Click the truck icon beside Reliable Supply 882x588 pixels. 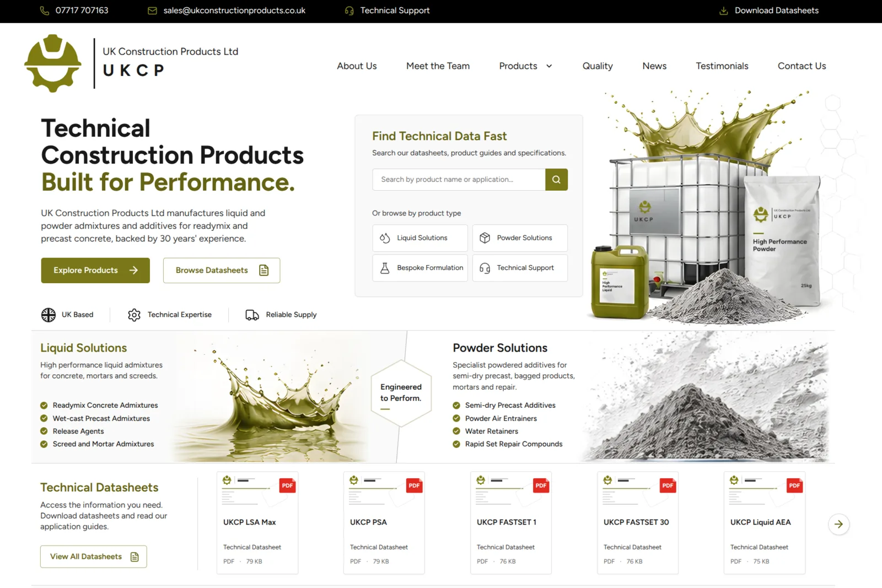tap(252, 315)
